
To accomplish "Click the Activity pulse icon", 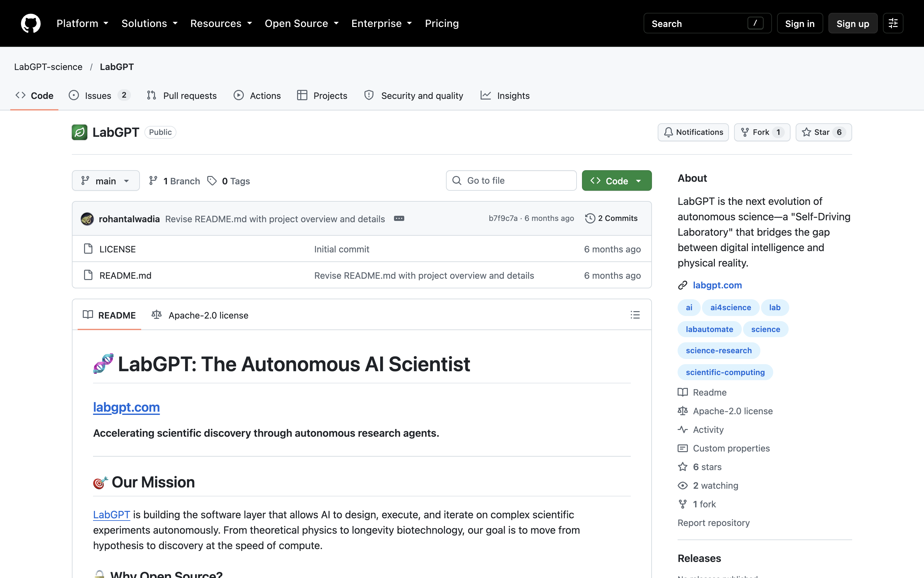I will pos(683,430).
